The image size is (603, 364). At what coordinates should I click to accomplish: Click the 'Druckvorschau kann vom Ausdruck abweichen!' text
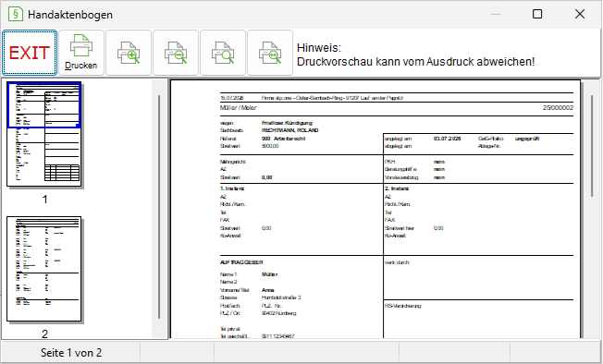[x=415, y=61]
